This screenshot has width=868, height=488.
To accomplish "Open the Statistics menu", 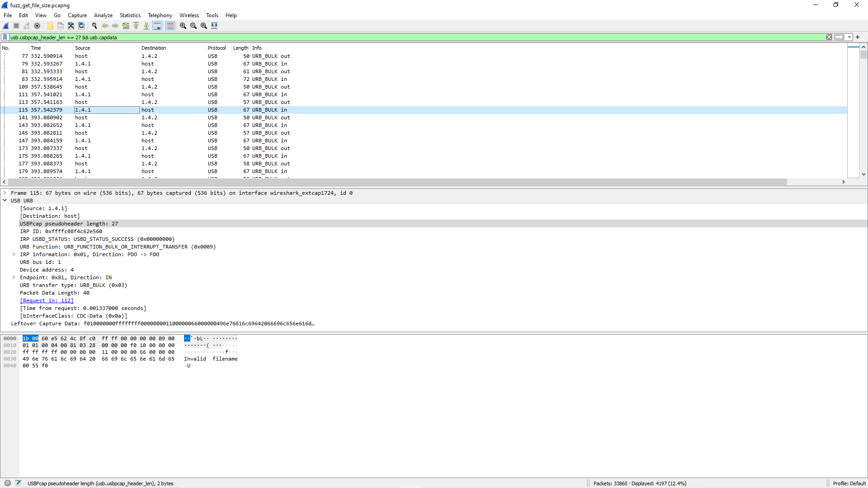I will point(130,15).
